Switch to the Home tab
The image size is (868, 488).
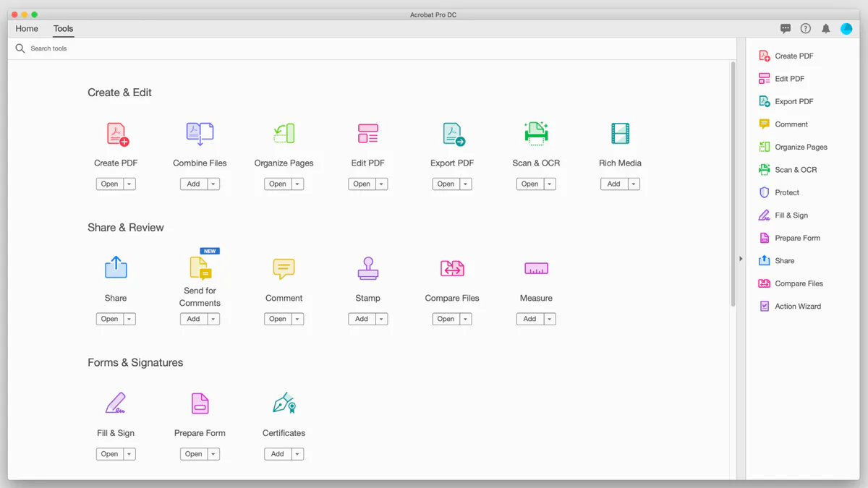(x=26, y=28)
